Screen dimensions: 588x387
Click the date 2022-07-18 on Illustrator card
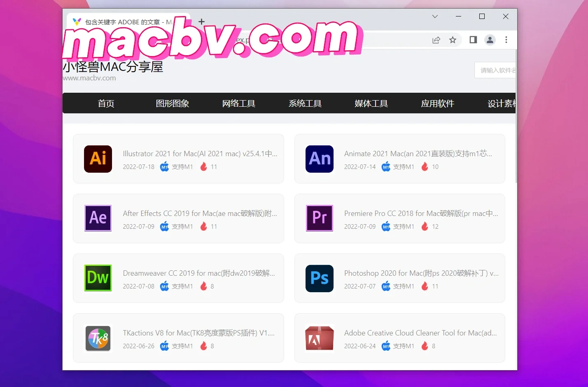point(139,167)
